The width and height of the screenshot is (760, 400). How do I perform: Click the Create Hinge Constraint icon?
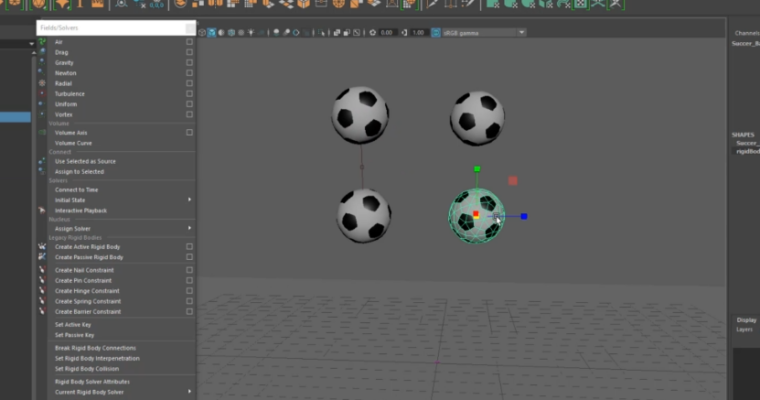point(42,290)
